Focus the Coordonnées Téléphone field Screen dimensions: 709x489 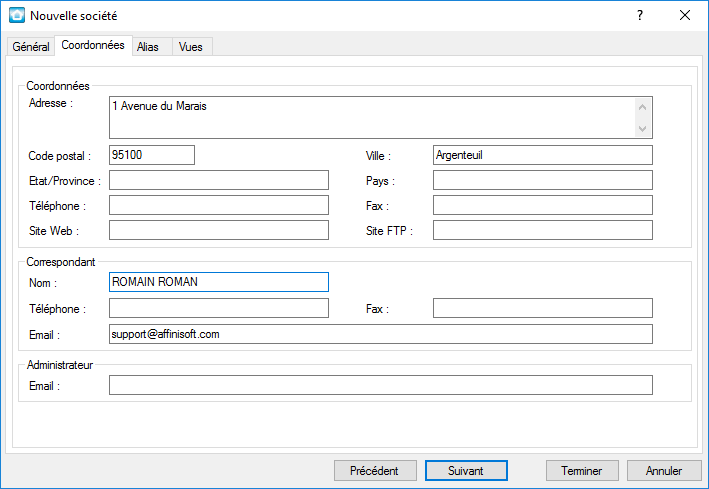(219, 205)
